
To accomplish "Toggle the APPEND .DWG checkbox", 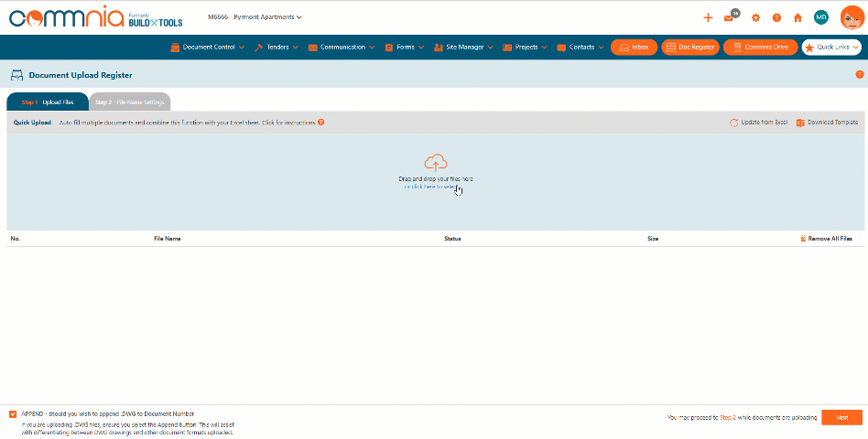I will click(13, 413).
